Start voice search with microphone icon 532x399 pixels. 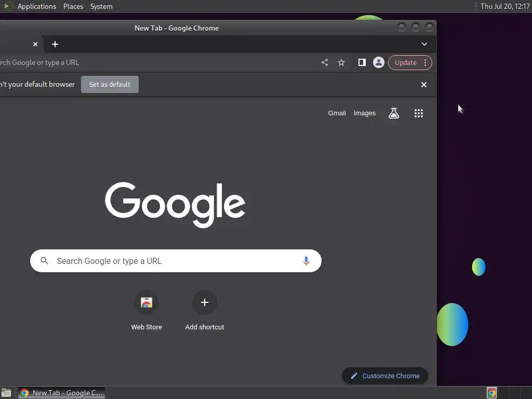pyautogui.click(x=306, y=261)
